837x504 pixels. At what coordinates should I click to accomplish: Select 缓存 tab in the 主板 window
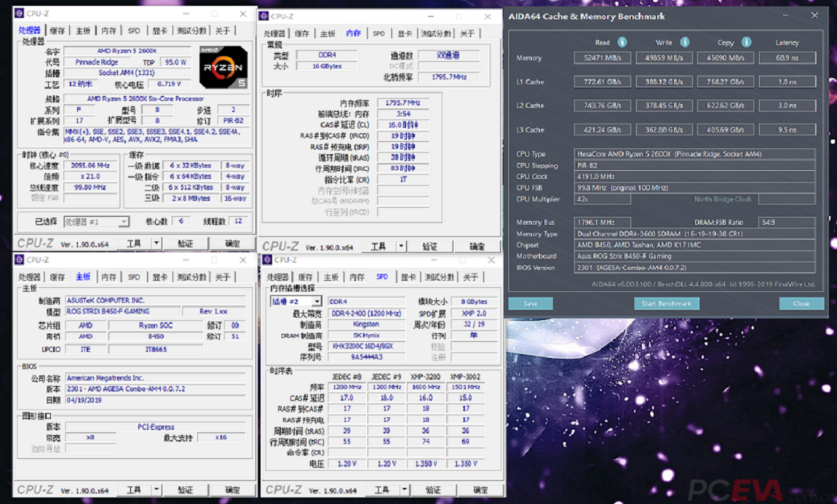(x=57, y=277)
